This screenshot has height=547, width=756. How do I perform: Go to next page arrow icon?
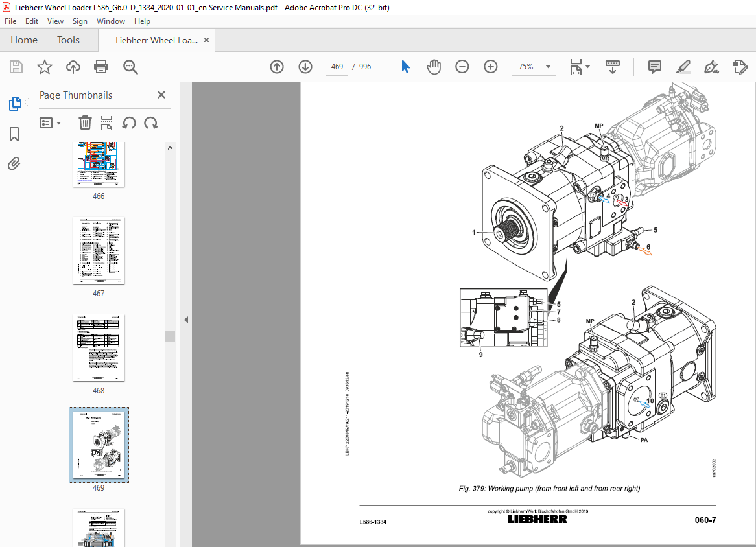305,67
